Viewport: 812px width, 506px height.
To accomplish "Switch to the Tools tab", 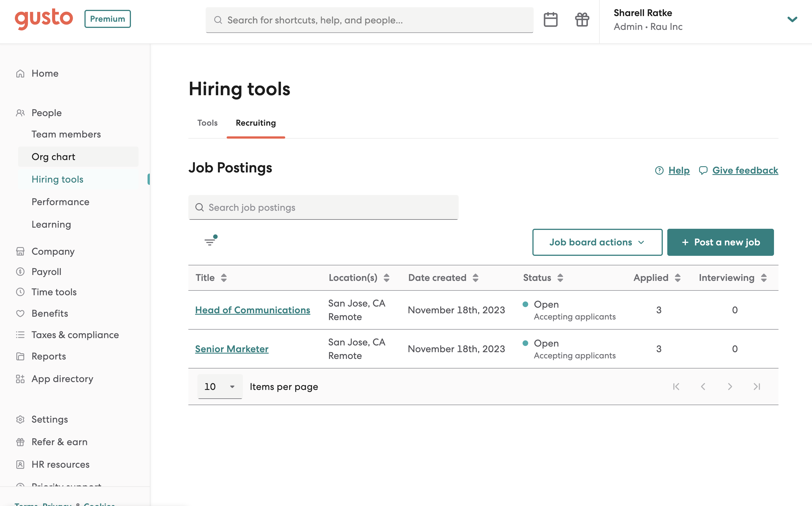I will pyautogui.click(x=207, y=123).
